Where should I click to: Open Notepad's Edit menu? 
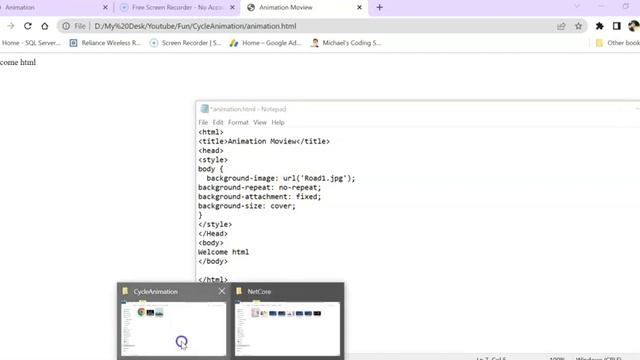pos(218,122)
